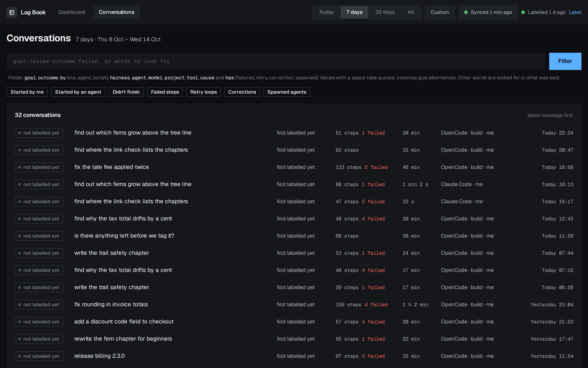The height and width of the screenshot is (368, 588).
Task: Click the Synced 1 min ago status
Action: [488, 12]
